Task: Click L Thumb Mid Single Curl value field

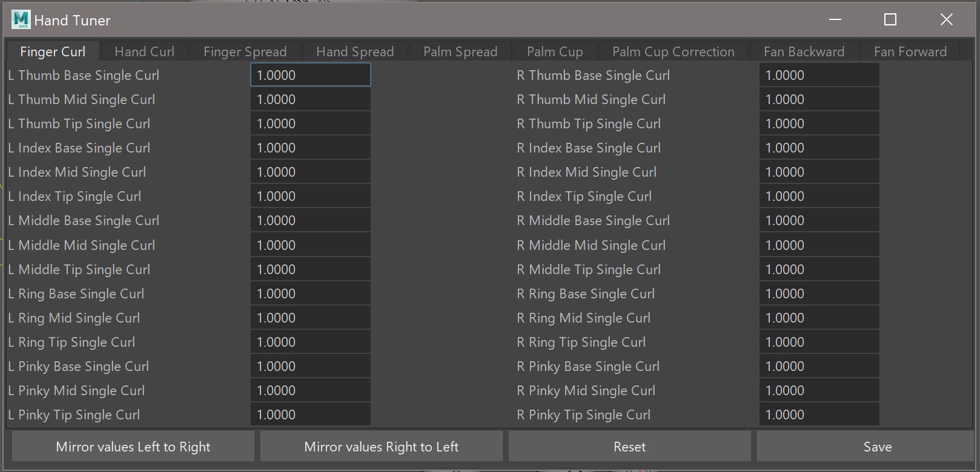Action: (311, 99)
